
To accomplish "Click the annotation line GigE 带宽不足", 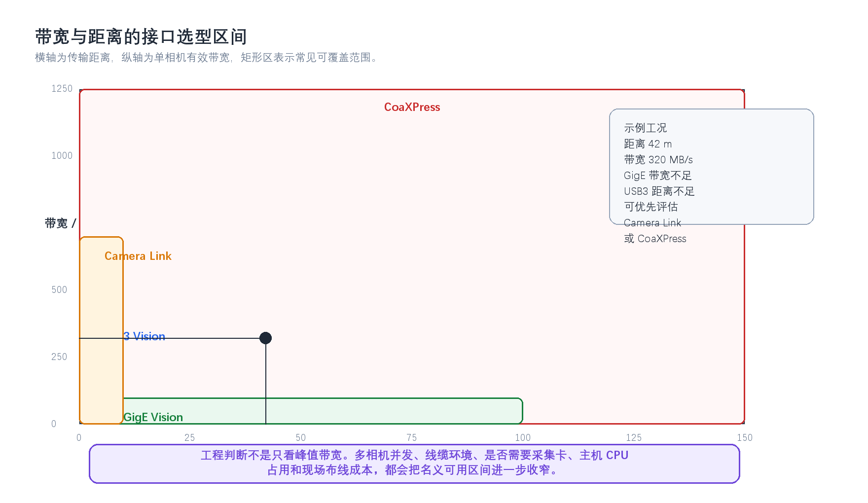I will click(x=657, y=175).
